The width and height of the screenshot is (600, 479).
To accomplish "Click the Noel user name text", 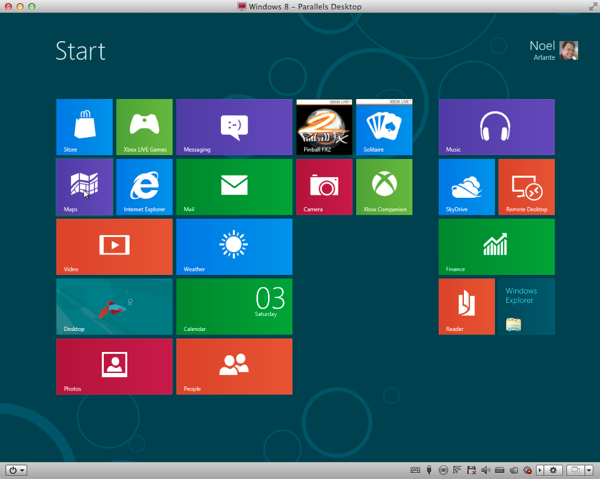I will (x=542, y=46).
